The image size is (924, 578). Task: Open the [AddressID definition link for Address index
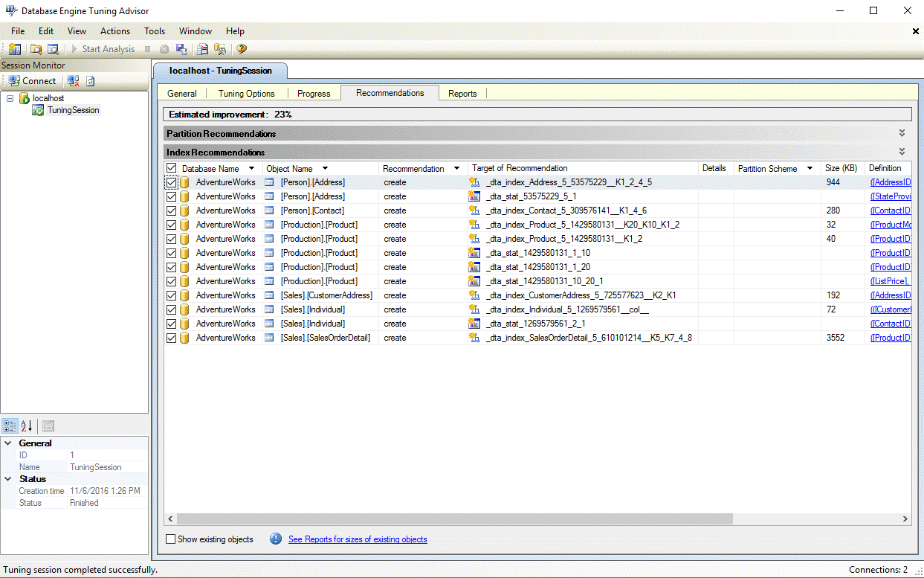click(x=890, y=182)
